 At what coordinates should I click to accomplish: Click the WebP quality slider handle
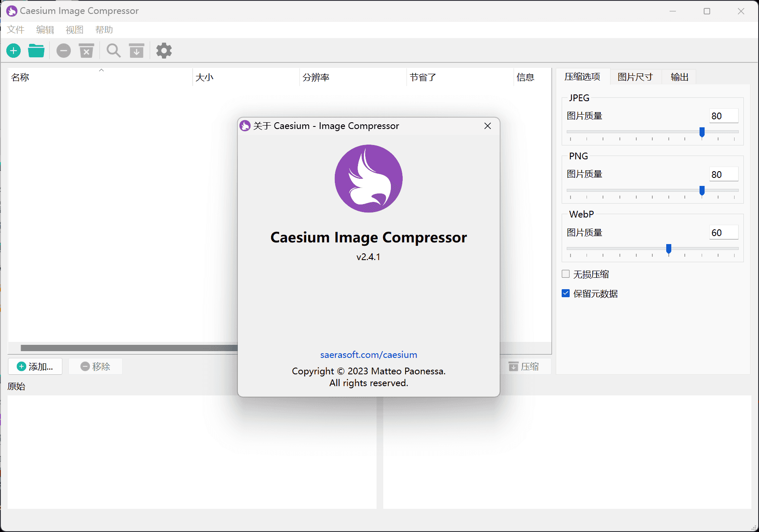669,249
